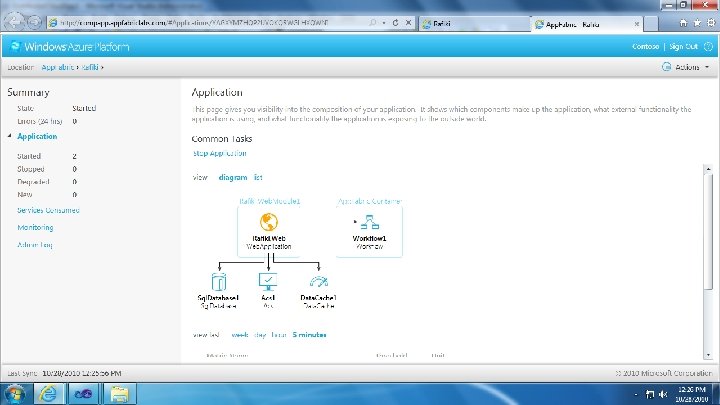Click the Sign Out link
The width and height of the screenshot is (720, 405).
click(x=683, y=46)
